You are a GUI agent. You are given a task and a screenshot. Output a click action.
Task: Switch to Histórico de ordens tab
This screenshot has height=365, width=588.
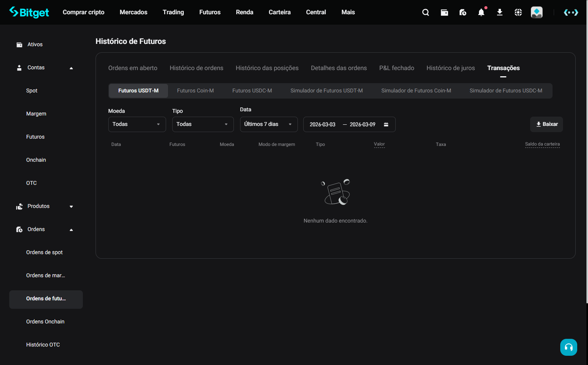(x=197, y=68)
